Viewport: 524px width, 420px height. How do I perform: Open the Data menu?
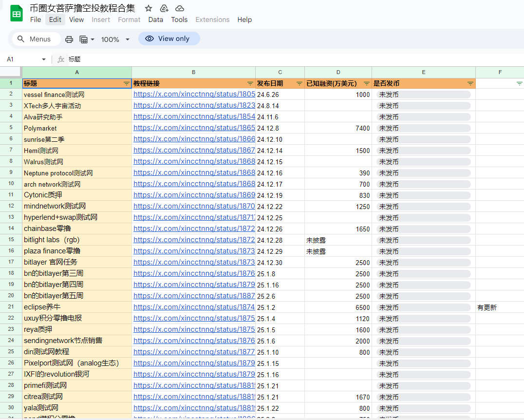tap(156, 19)
